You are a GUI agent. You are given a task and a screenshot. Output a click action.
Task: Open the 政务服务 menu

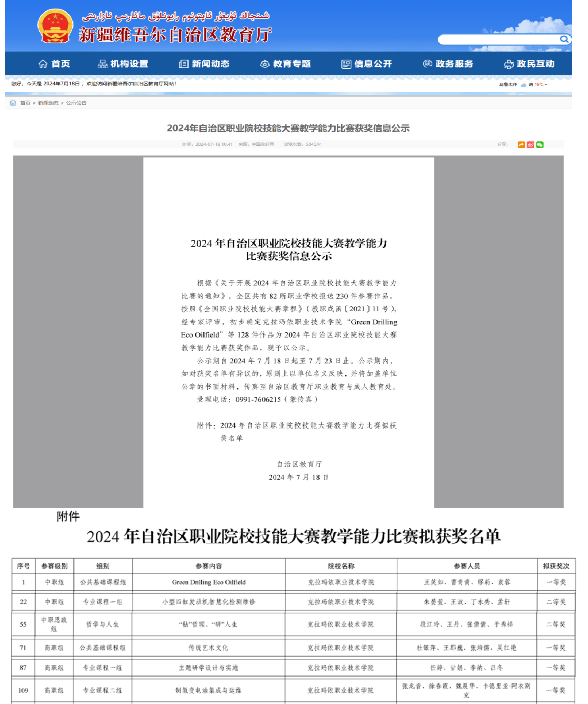(x=448, y=64)
